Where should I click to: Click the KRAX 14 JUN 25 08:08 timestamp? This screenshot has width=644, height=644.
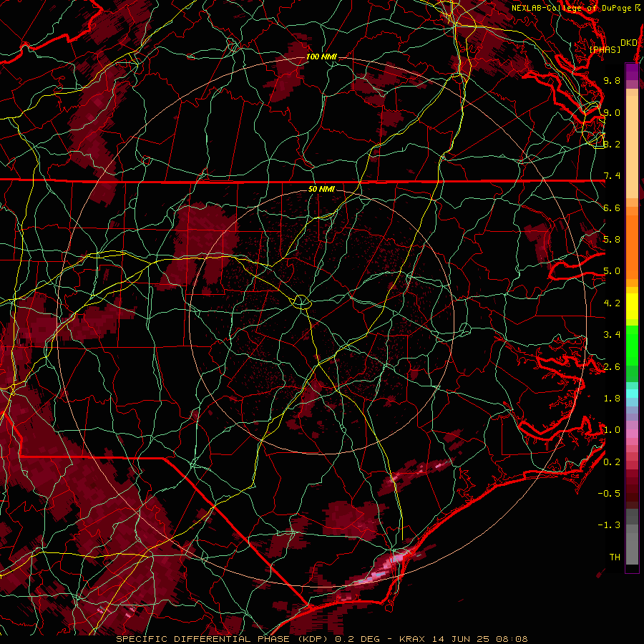coord(463,639)
